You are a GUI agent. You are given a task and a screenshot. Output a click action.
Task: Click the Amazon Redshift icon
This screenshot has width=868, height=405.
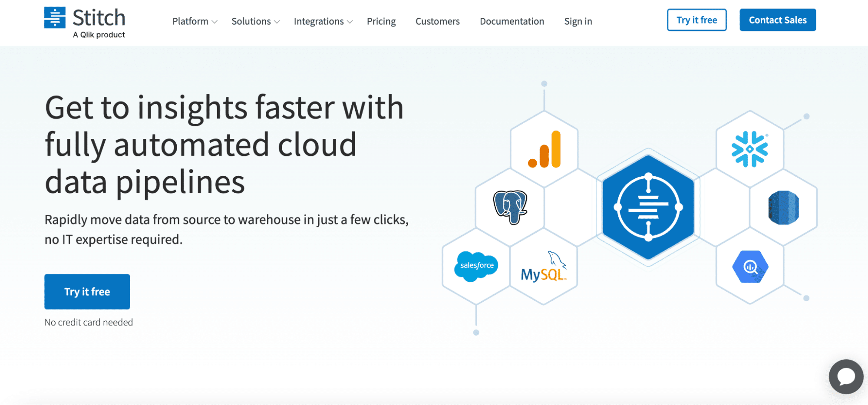pyautogui.click(x=784, y=207)
